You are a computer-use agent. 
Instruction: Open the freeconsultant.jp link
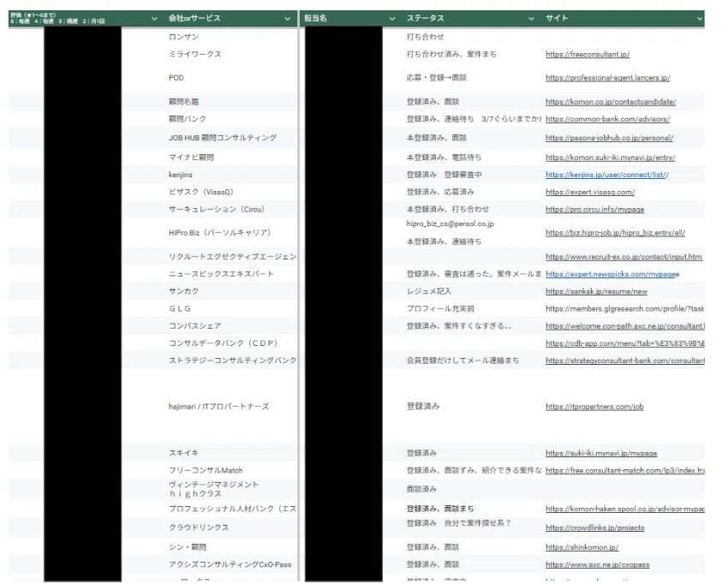pyautogui.click(x=588, y=54)
